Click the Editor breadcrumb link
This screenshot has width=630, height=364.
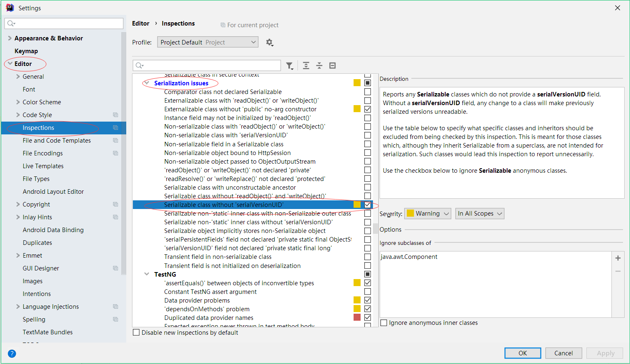[141, 23]
